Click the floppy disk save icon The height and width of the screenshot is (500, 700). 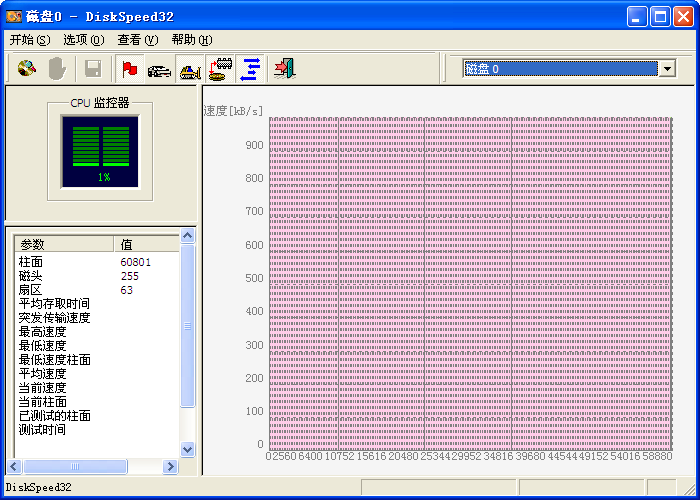coord(93,69)
